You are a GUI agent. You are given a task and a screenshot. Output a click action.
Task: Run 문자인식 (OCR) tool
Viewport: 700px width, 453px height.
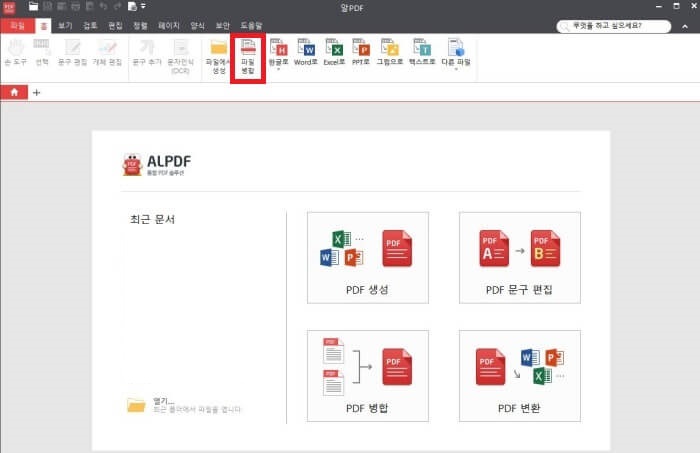coord(180,56)
